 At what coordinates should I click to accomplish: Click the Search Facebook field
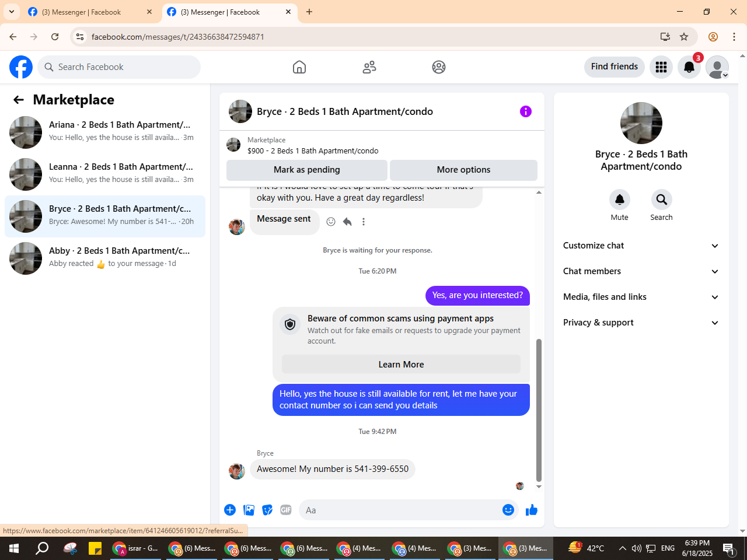point(119,67)
